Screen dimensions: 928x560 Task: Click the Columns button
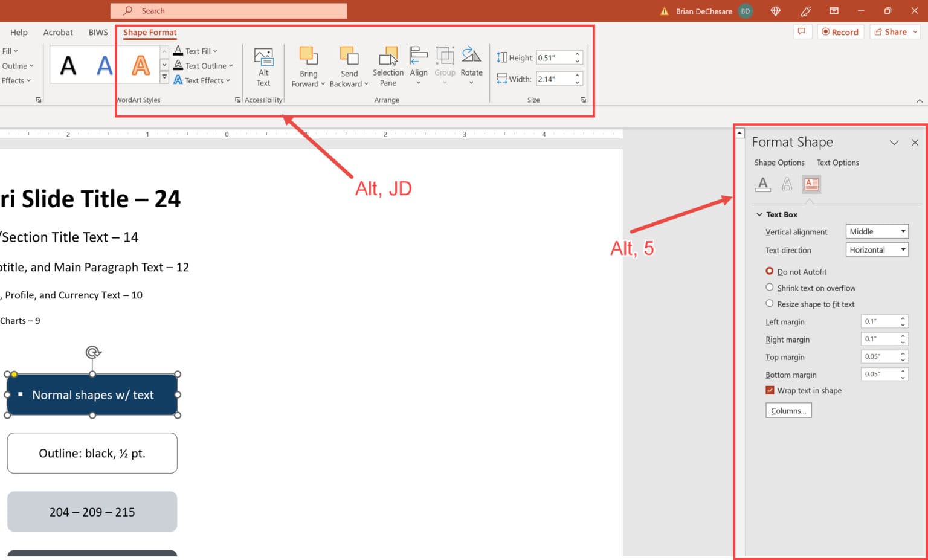click(x=788, y=410)
